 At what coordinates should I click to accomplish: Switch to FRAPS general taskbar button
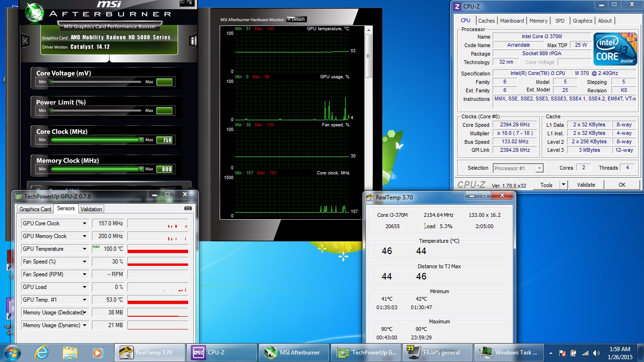(x=438, y=353)
